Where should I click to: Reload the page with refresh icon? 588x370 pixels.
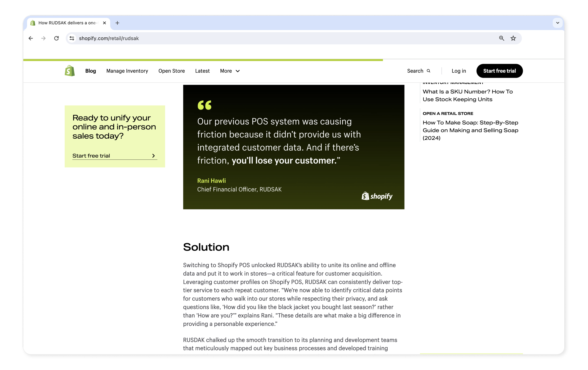click(x=56, y=38)
